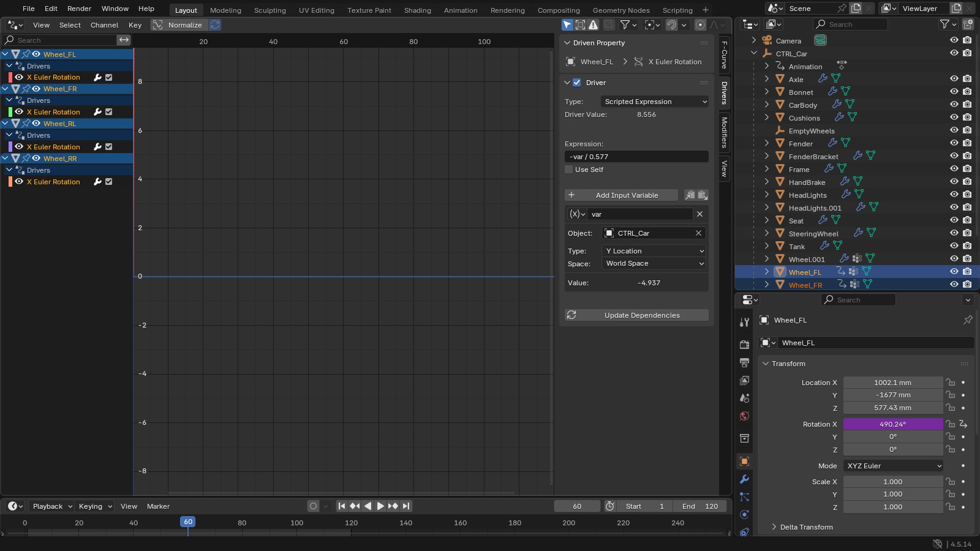The image size is (980, 551).
Task: Open the Render properties tab icon
Action: click(744, 345)
